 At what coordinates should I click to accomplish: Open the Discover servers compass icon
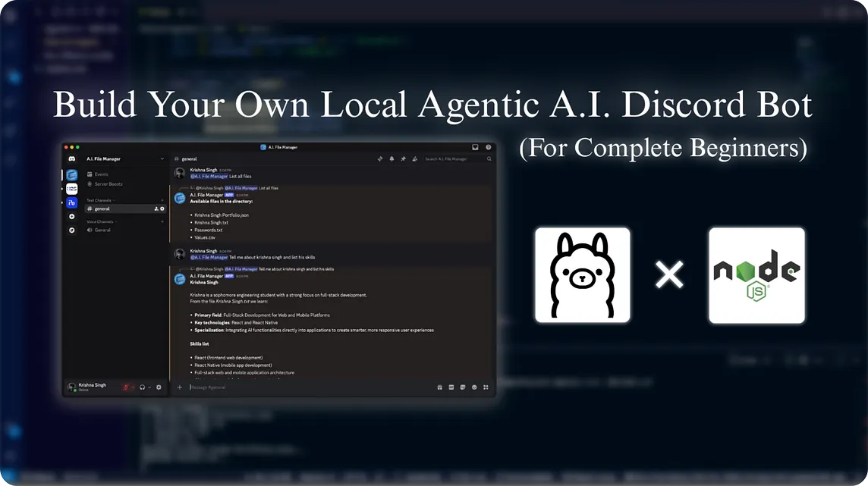pos(71,230)
